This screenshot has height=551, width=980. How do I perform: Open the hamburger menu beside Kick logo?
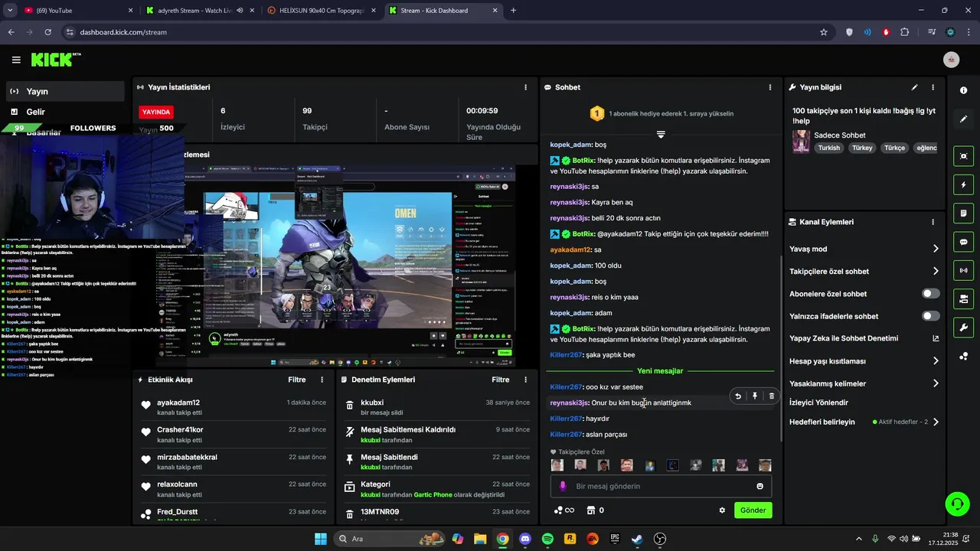(16, 60)
